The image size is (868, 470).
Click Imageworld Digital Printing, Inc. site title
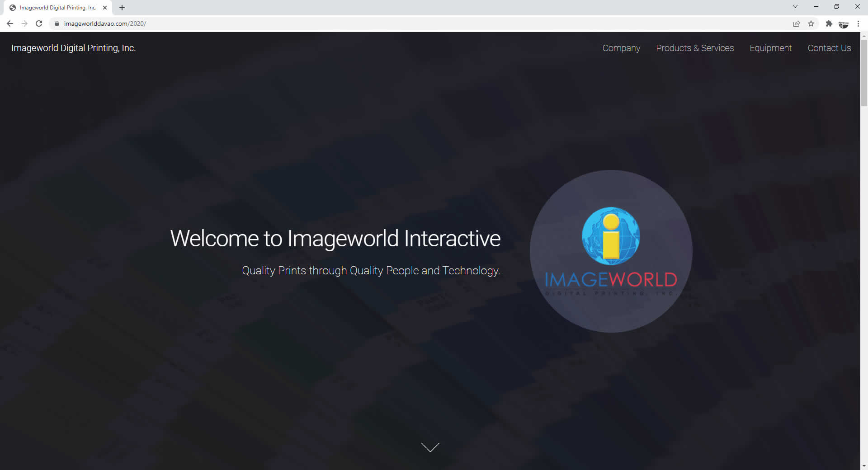point(74,48)
